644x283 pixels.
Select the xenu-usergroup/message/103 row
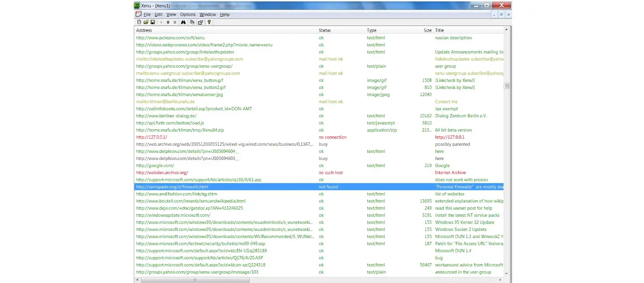319,272
